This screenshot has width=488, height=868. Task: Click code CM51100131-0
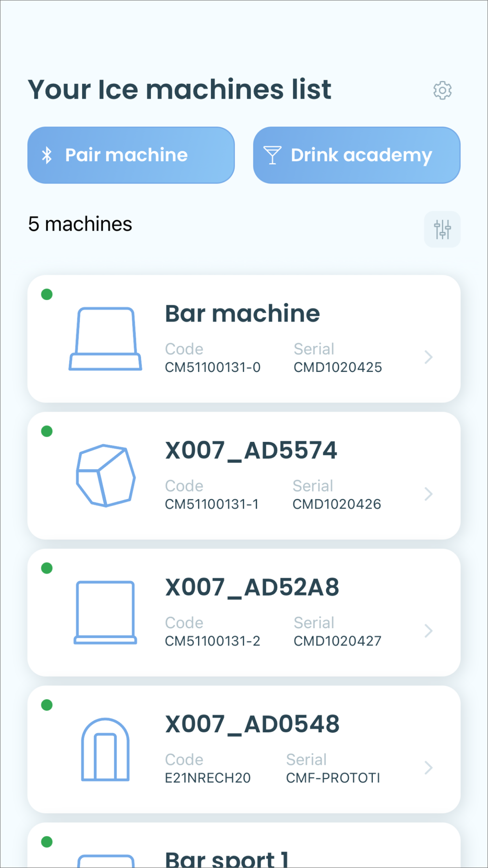click(x=213, y=367)
